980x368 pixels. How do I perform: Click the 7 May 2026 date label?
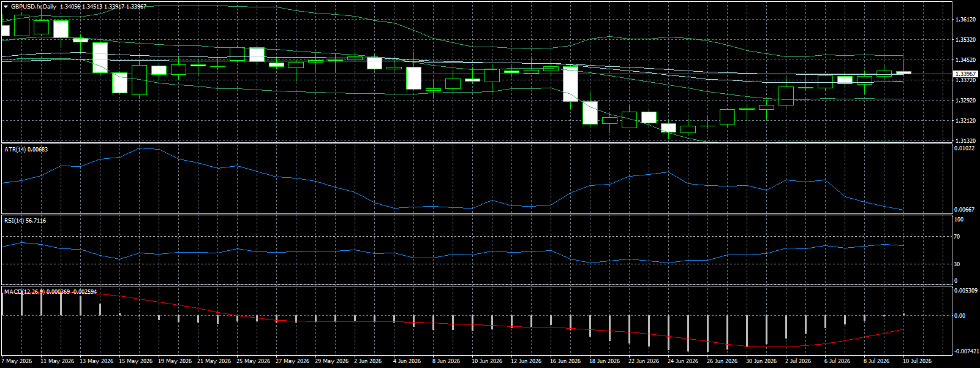[x=17, y=361]
